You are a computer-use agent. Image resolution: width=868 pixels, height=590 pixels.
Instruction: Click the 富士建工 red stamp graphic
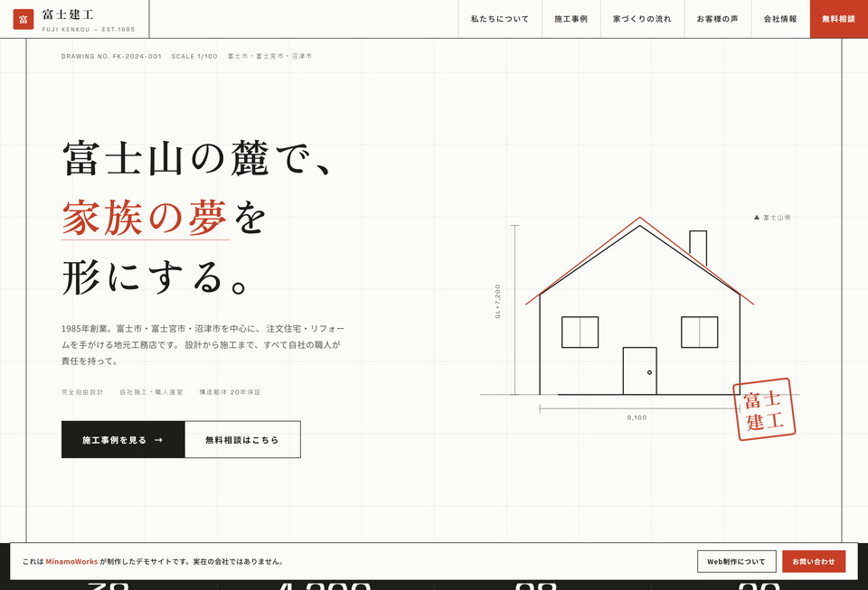764,409
